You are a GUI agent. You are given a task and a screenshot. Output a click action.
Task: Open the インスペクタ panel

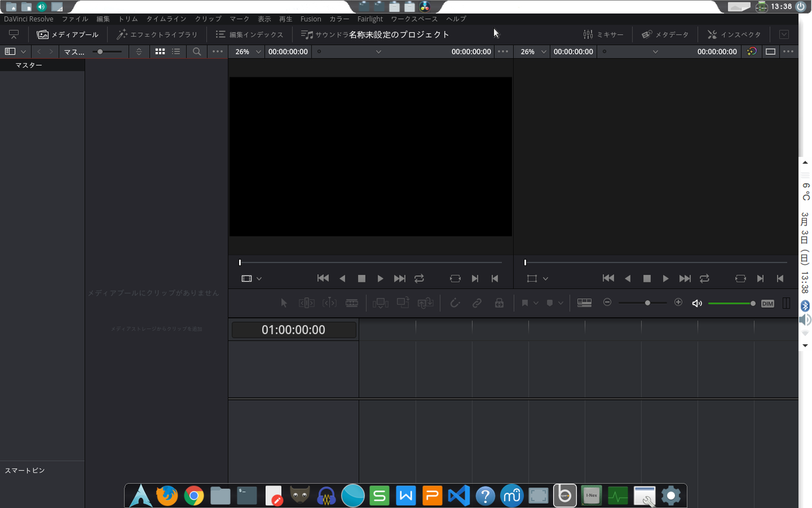point(734,34)
